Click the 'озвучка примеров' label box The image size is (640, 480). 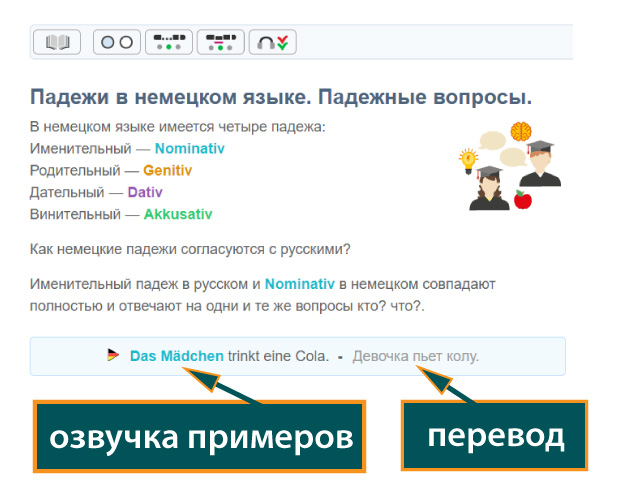(201, 436)
